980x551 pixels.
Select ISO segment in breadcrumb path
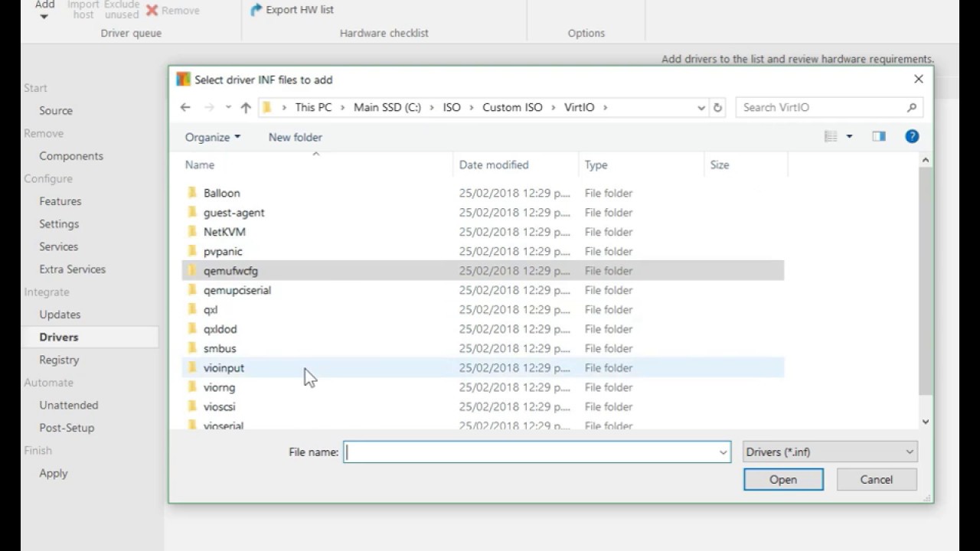click(x=452, y=108)
